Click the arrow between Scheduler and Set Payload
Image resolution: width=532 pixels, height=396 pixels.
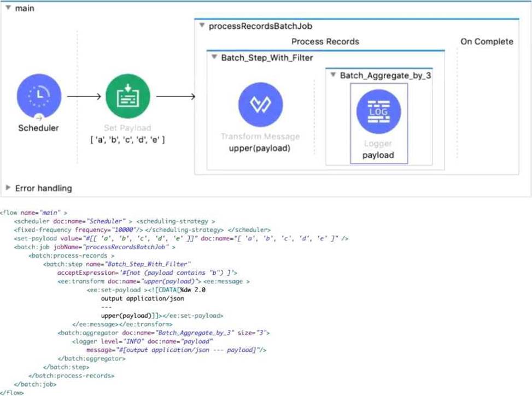(84, 97)
